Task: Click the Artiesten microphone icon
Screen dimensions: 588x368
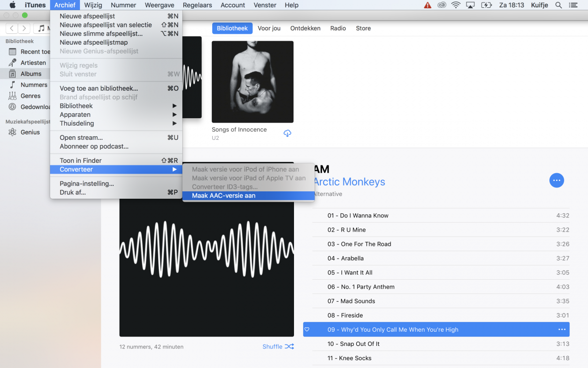Action: (x=12, y=63)
